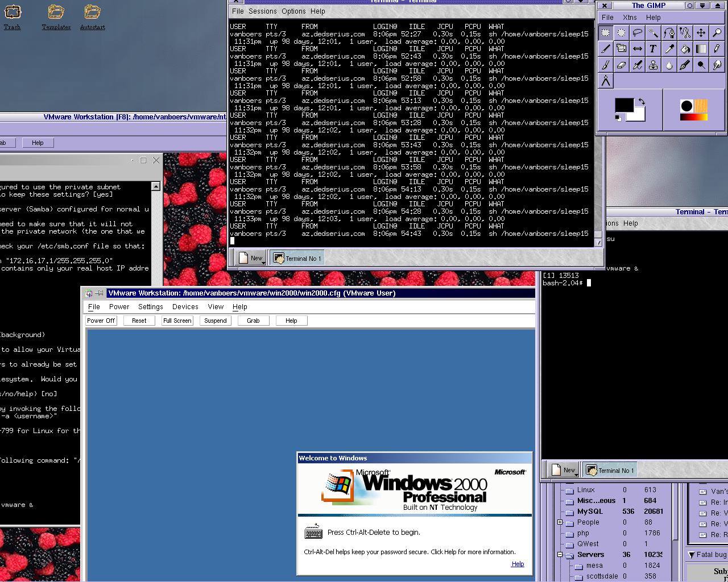Open the active gradient preview in GIMP
The image size is (728, 582).
coord(694,117)
